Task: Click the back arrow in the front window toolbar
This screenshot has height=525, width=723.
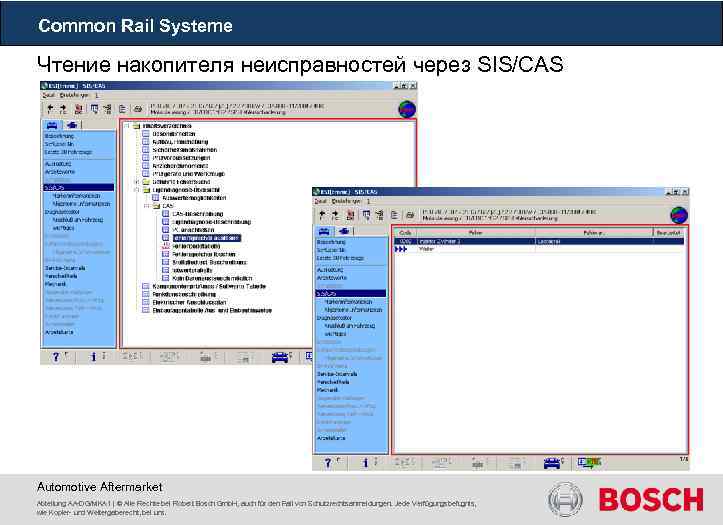Action: (322, 214)
